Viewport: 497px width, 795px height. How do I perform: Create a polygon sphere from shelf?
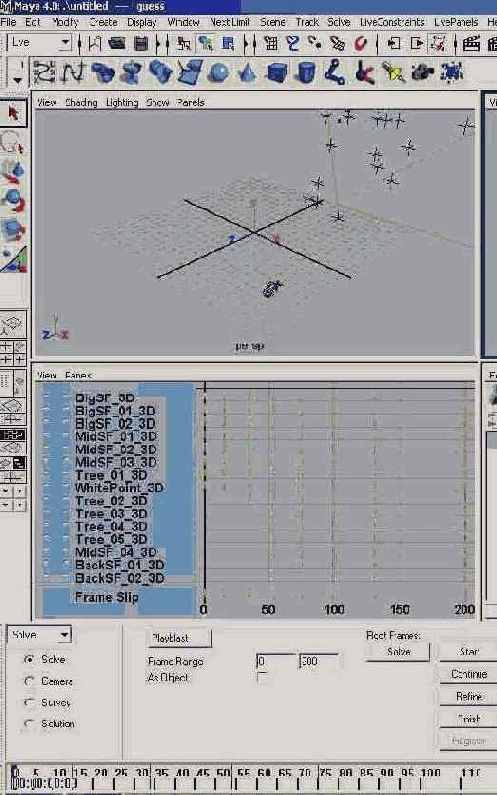click(x=219, y=72)
